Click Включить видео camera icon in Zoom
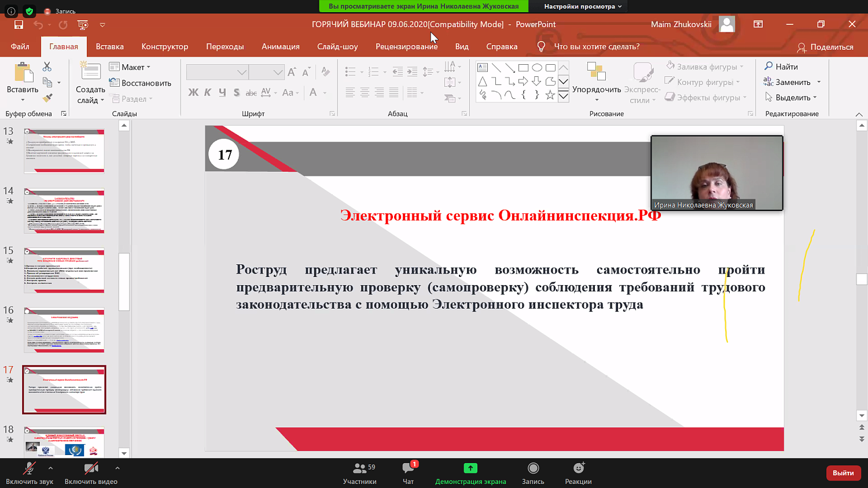The image size is (868, 488). click(91, 473)
